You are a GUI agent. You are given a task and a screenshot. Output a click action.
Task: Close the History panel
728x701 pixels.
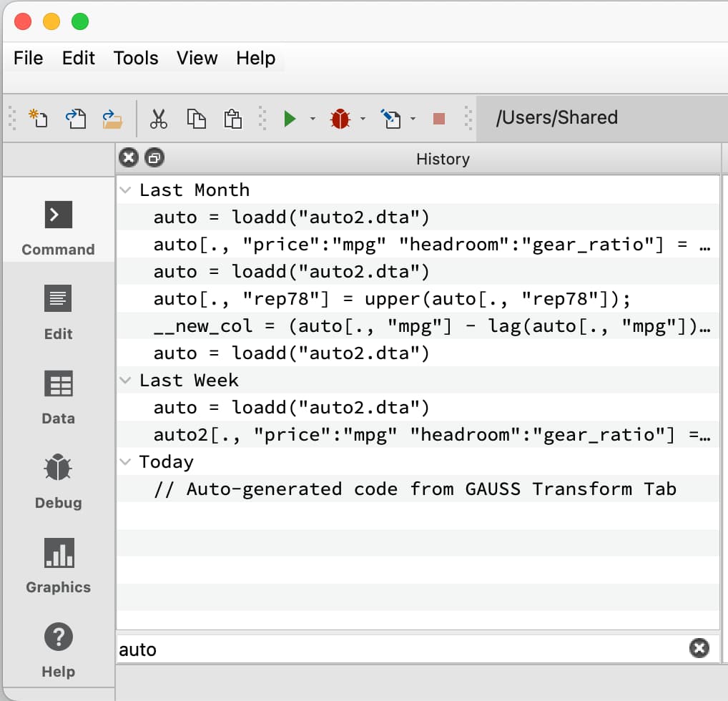tap(128, 158)
